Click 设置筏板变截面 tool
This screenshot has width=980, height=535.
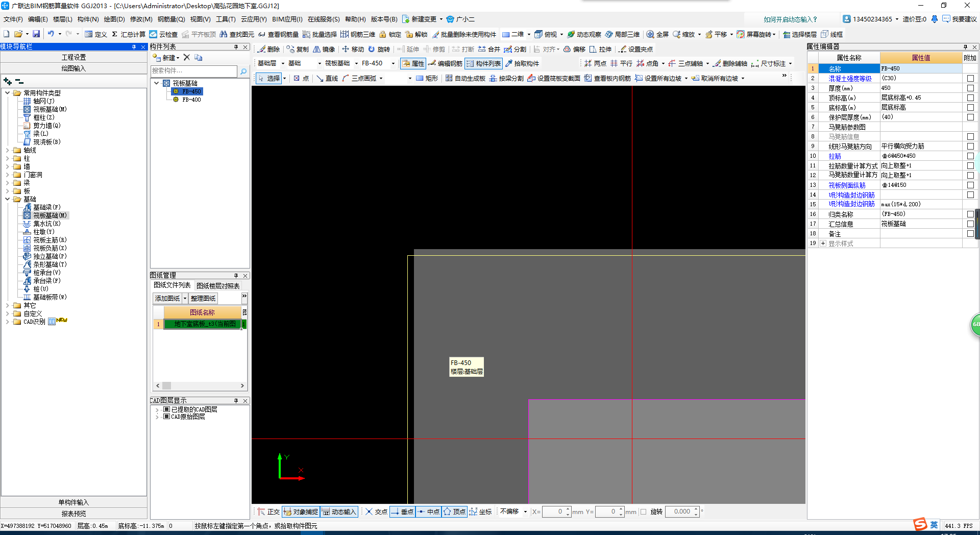click(x=554, y=78)
